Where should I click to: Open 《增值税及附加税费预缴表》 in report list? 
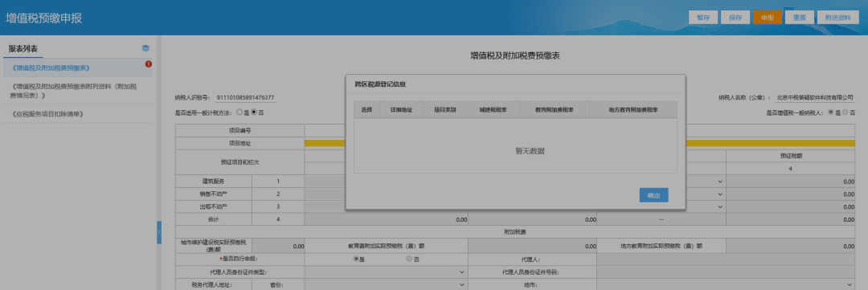point(51,68)
